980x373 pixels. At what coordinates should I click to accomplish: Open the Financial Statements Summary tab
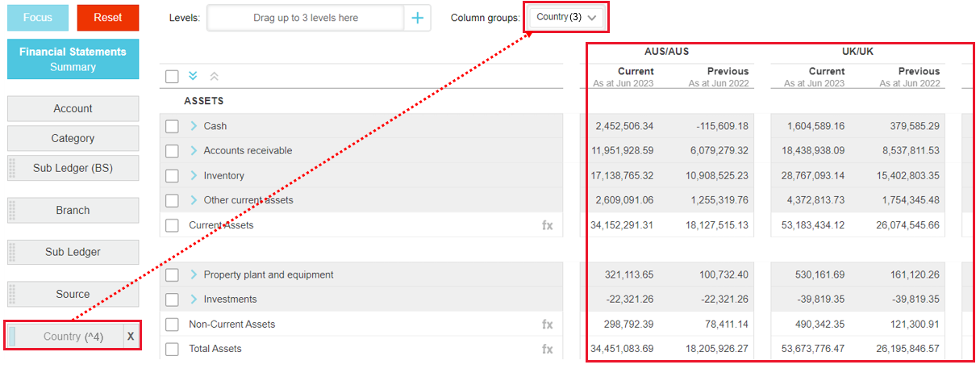(x=73, y=59)
